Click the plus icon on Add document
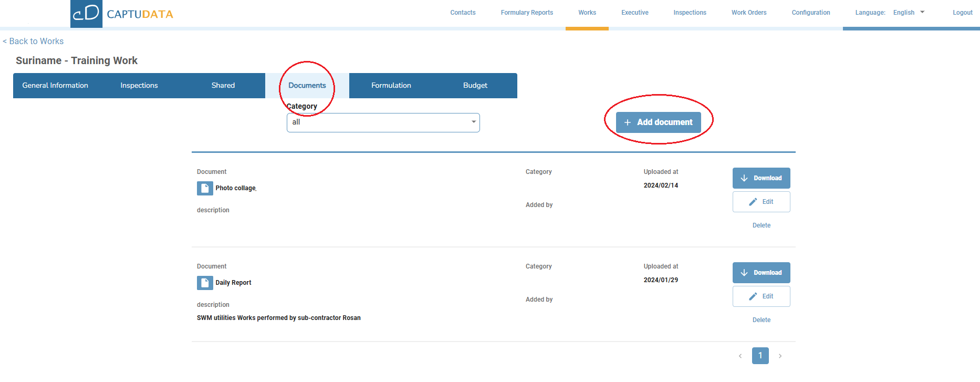 627,122
